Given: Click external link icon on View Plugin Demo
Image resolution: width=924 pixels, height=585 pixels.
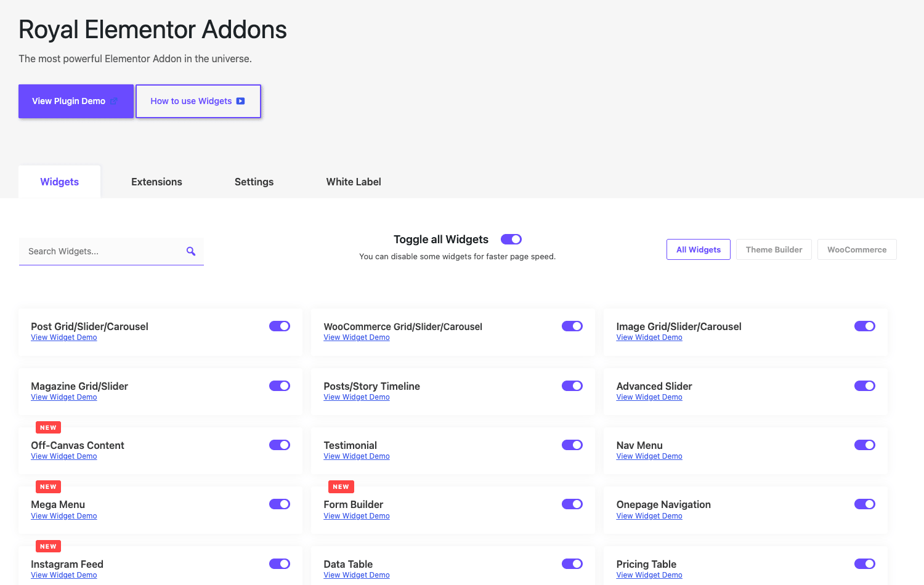Looking at the screenshot, I should [115, 101].
